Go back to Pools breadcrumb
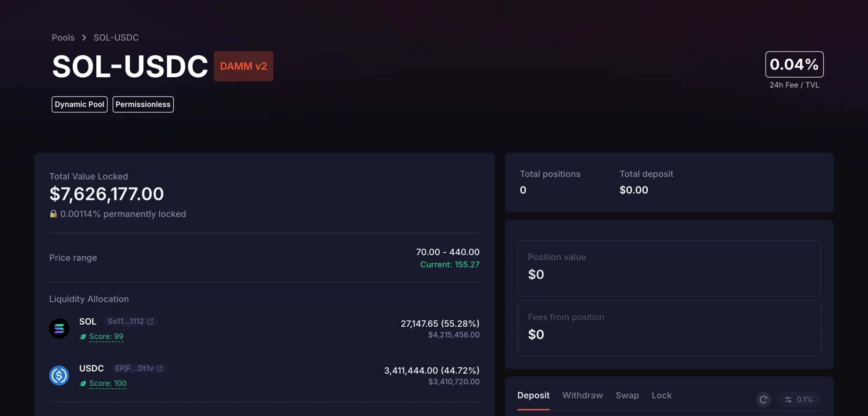 click(63, 37)
